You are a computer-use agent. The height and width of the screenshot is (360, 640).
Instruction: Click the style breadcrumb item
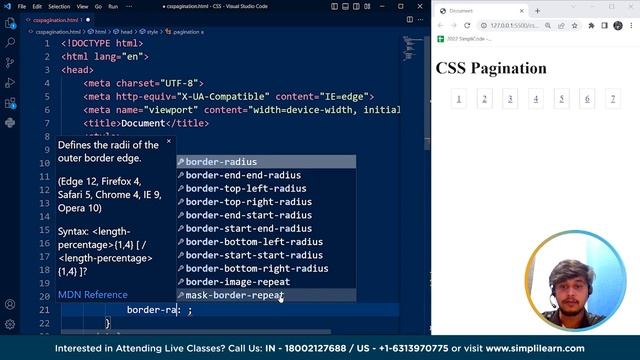click(149, 31)
